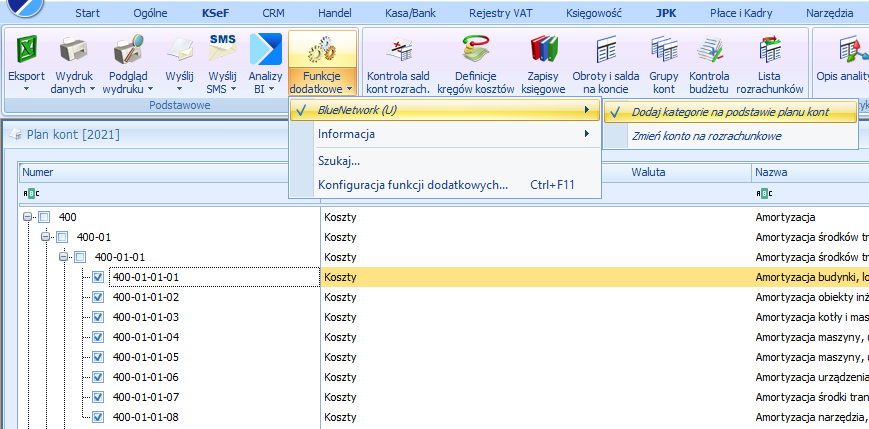Switch to CRM ribbon tab

tap(273, 13)
